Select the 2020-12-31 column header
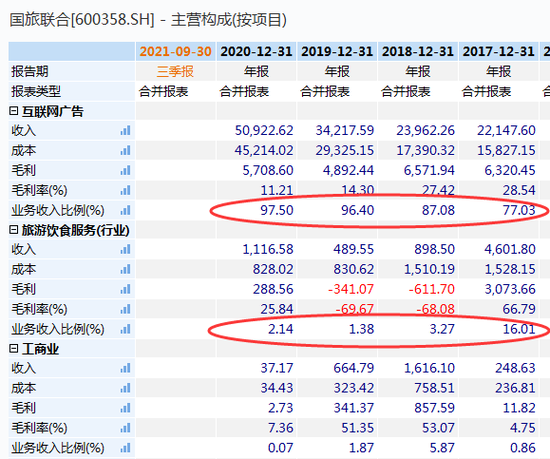 click(256, 52)
